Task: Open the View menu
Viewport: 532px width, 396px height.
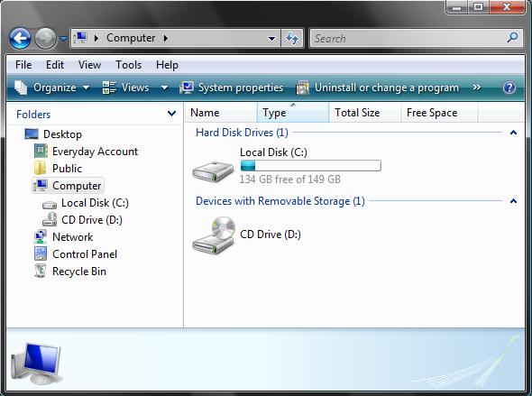Action: point(89,64)
